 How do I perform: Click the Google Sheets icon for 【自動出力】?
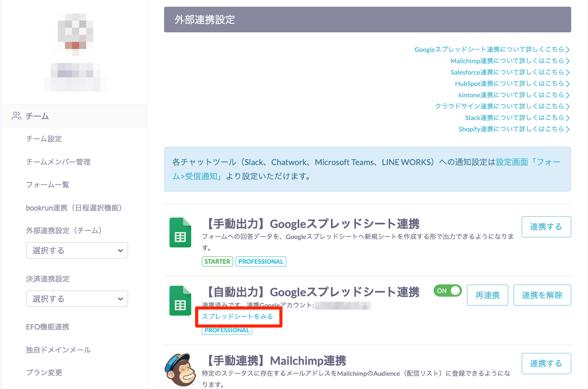pyautogui.click(x=180, y=301)
